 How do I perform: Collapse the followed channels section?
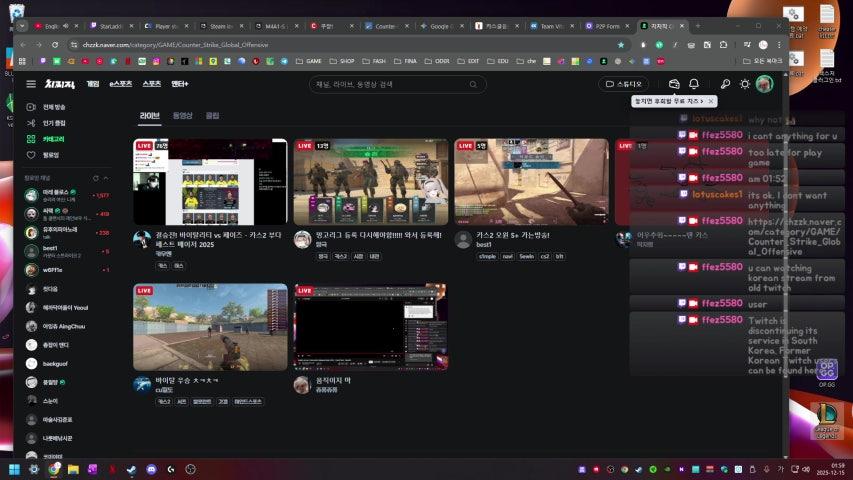[x=106, y=178]
